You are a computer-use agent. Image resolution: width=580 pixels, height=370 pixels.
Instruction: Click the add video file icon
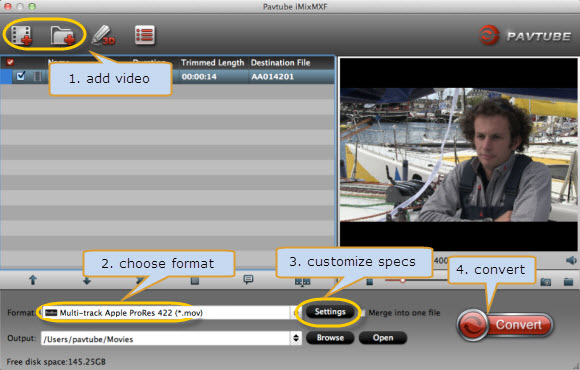[x=22, y=35]
